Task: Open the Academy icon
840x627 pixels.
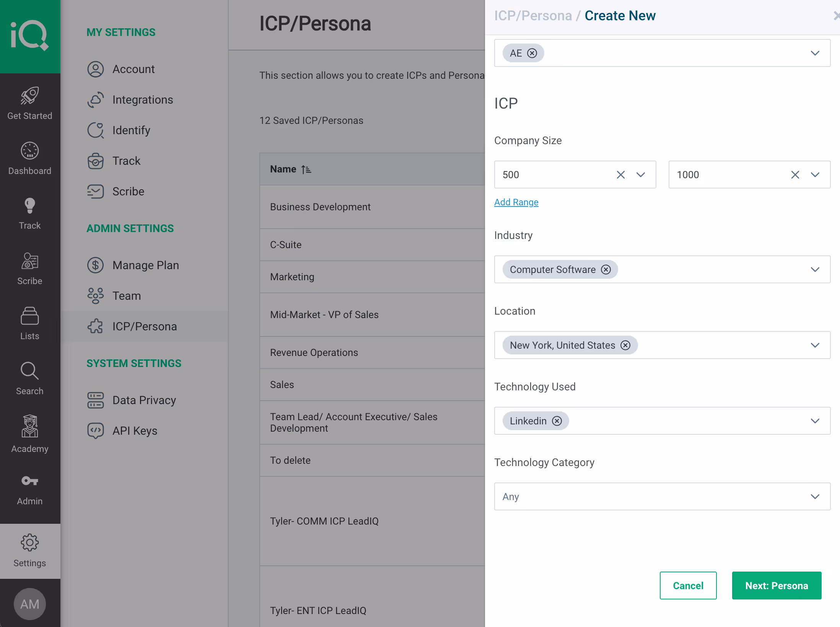Action: [30, 426]
